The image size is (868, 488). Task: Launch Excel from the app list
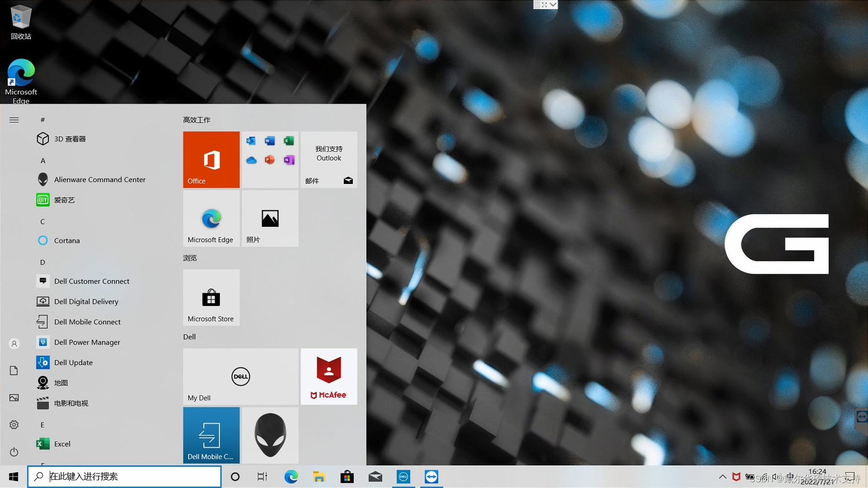101,444
